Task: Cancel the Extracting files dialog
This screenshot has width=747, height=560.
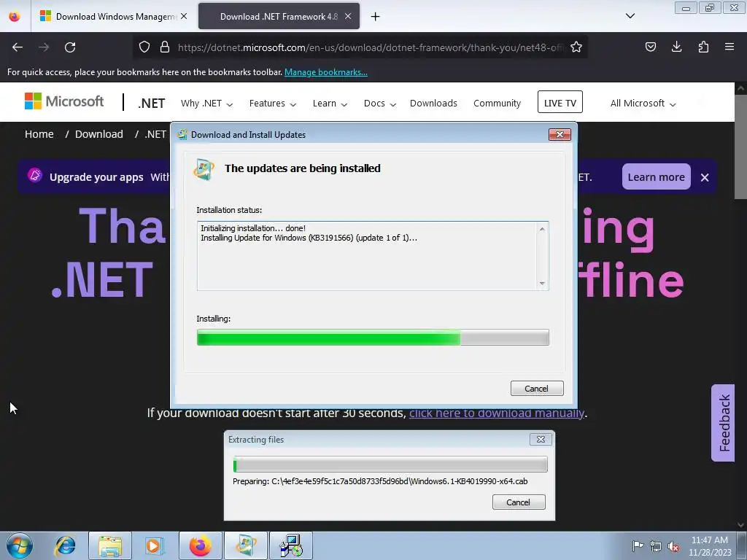Action: (519, 502)
